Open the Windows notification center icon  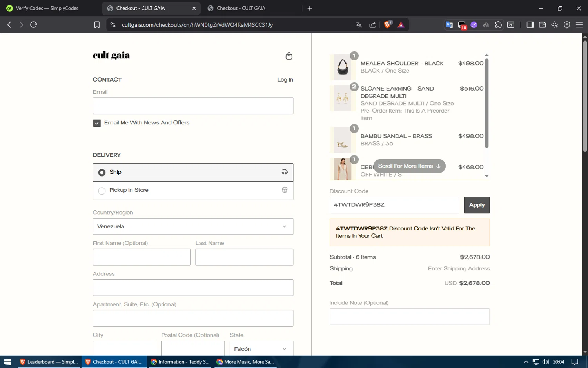tap(575, 362)
